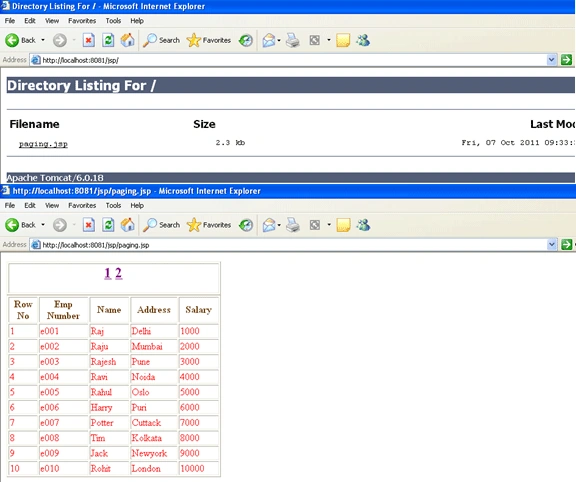
Task: Click History icon in Directory Listing window
Action: (245, 40)
